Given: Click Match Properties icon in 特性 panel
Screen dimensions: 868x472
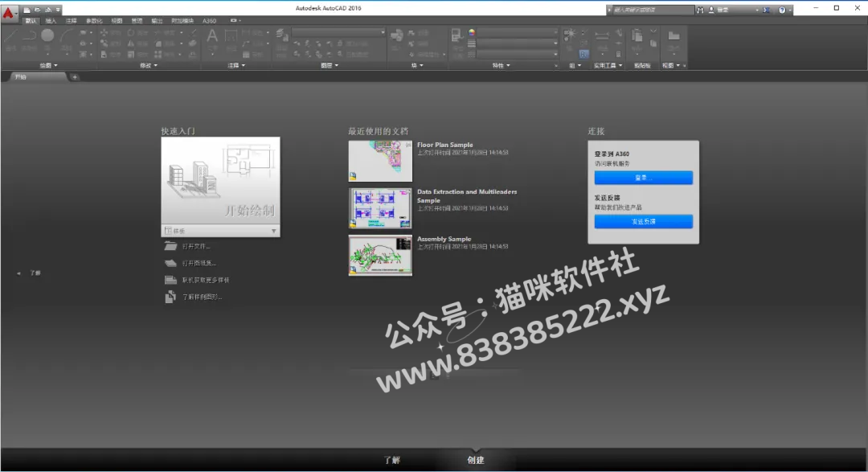Looking at the screenshot, I should (x=457, y=36).
